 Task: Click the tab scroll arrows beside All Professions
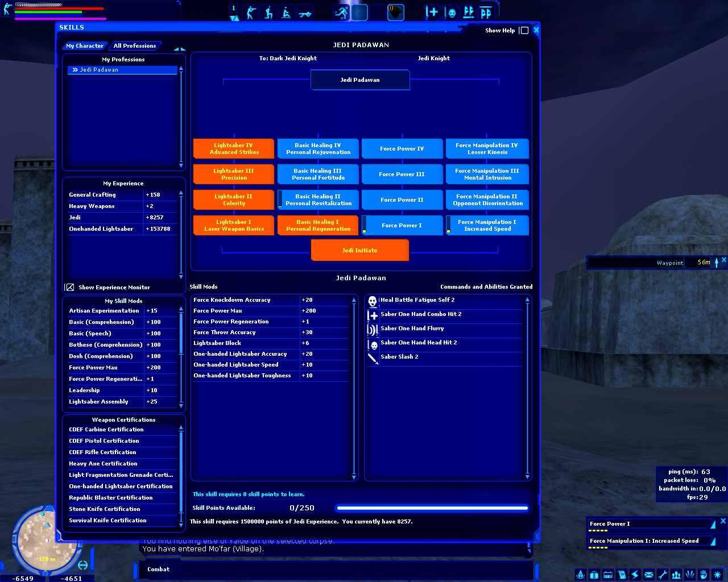(180, 49)
